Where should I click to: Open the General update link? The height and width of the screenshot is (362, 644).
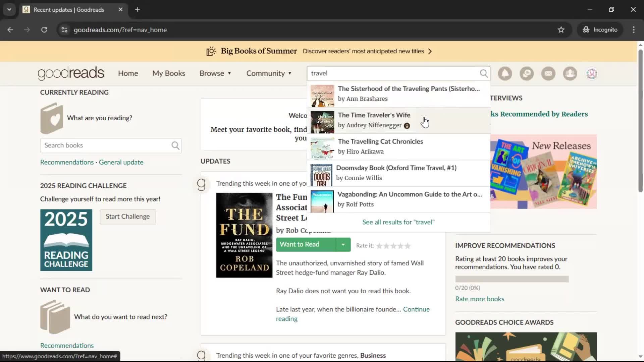(121, 162)
